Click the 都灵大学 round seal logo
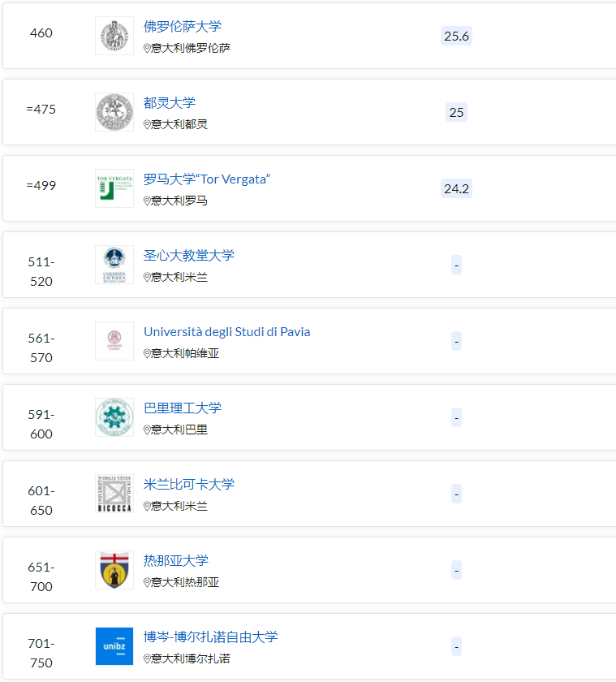The height and width of the screenshot is (682, 616). 114,112
